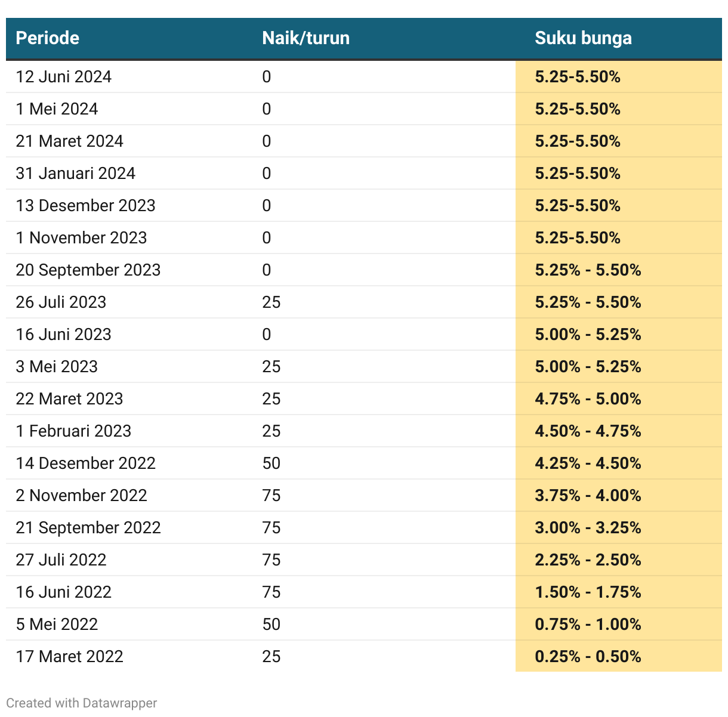The width and height of the screenshot is (728, 717).
Task: Click the 31 Januari 2024 row date
Action: [76, 174]
